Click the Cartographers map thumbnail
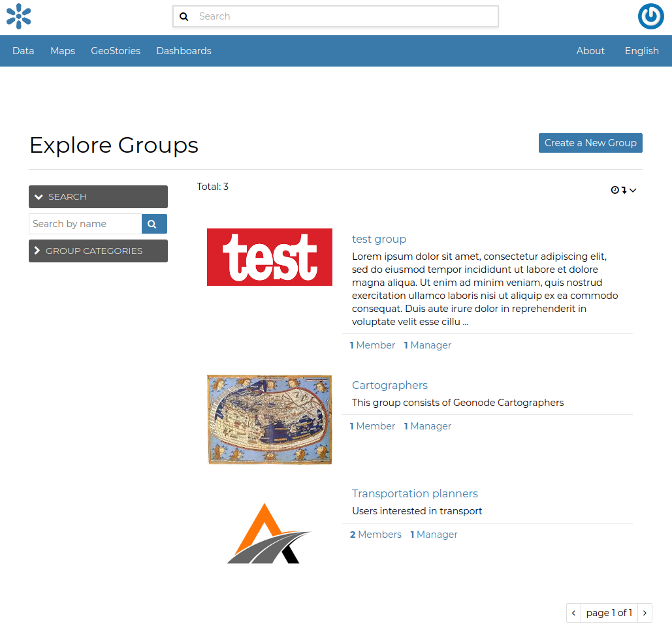This screenshot has height=637, width=672. [269, 419]
